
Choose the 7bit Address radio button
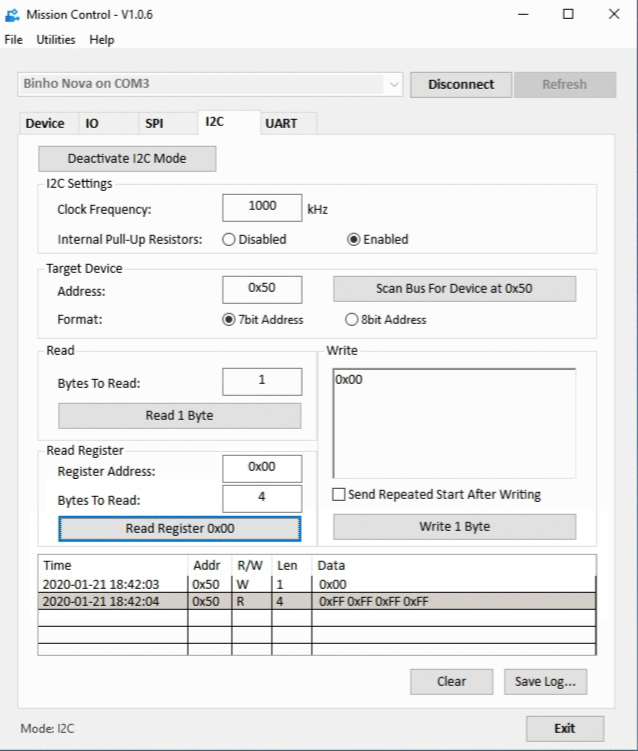coord(228,320)
